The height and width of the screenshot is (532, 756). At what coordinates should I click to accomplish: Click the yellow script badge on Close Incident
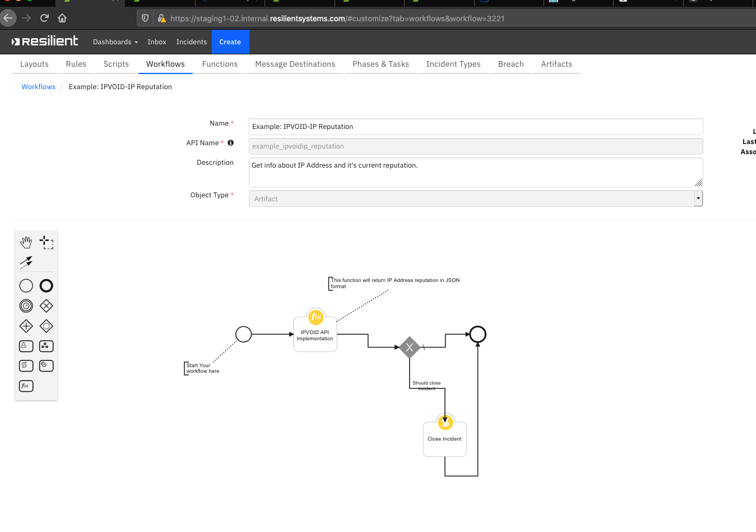446,422
